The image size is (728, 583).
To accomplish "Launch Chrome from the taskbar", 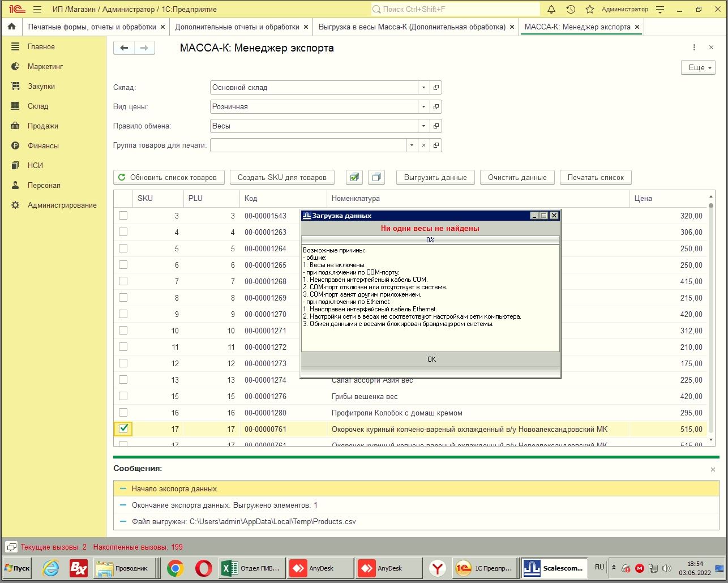I will 175,568.
